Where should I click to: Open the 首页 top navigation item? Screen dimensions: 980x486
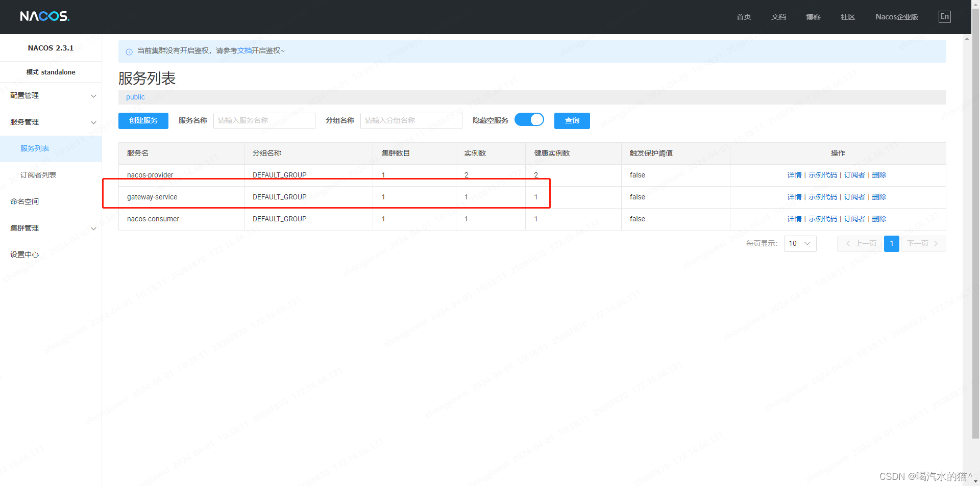pyautogui.click(x=744, y=17)
